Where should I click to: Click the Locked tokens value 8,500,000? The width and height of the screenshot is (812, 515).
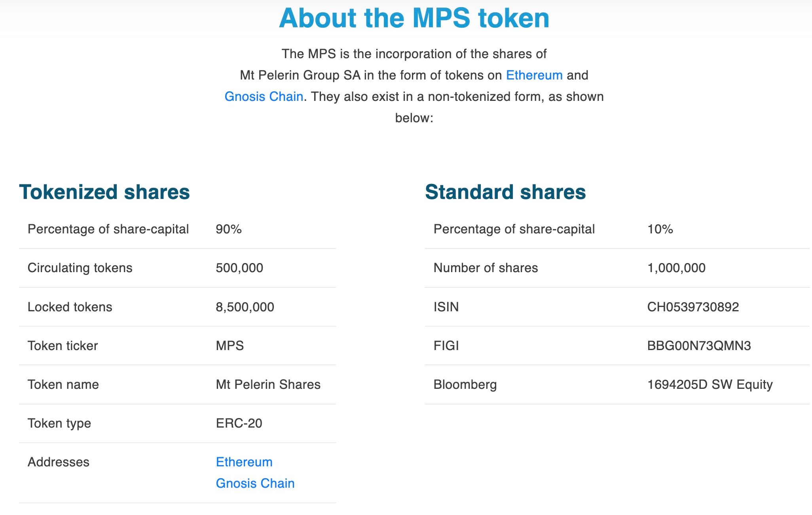(x=245, y=307)
